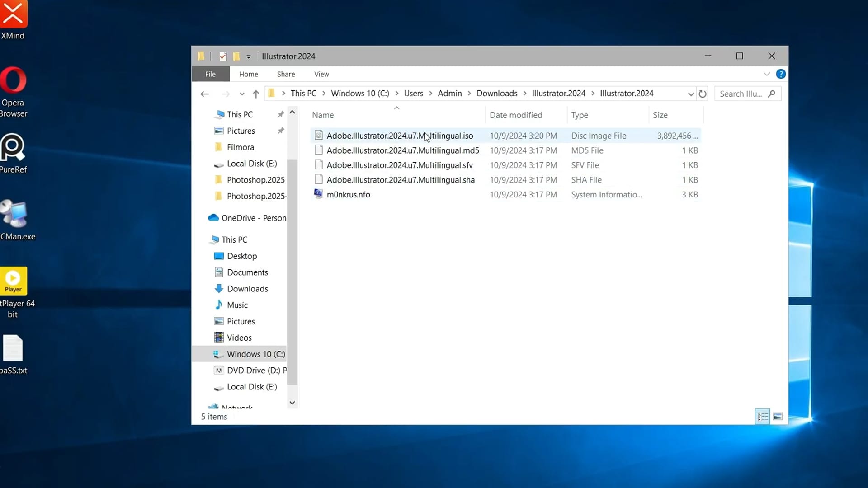
Task: Refresh the folder view
Action: click(x=702, y=94)
